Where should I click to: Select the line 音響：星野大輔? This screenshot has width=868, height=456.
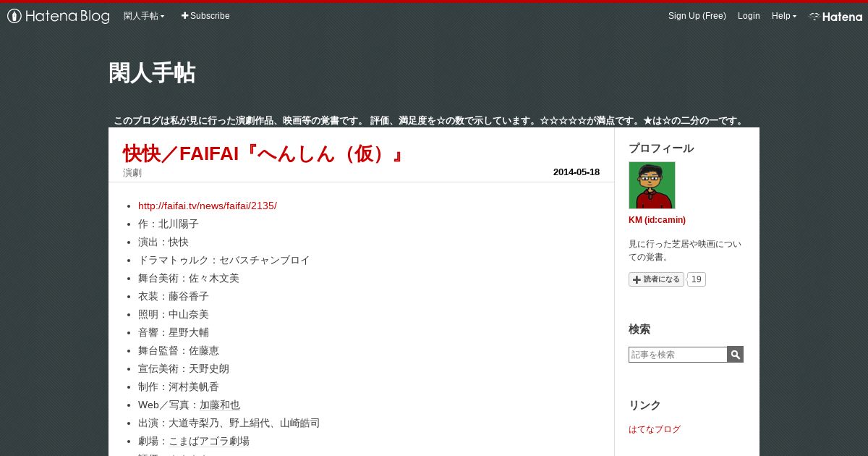[x=174, y=332]
